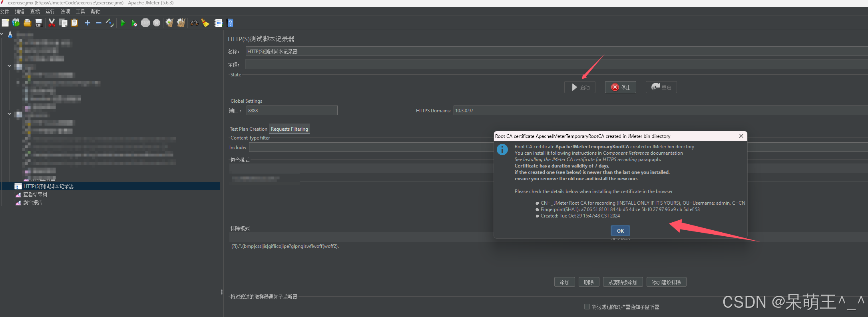Click the 添加建议排除 button

click(667, 282)
